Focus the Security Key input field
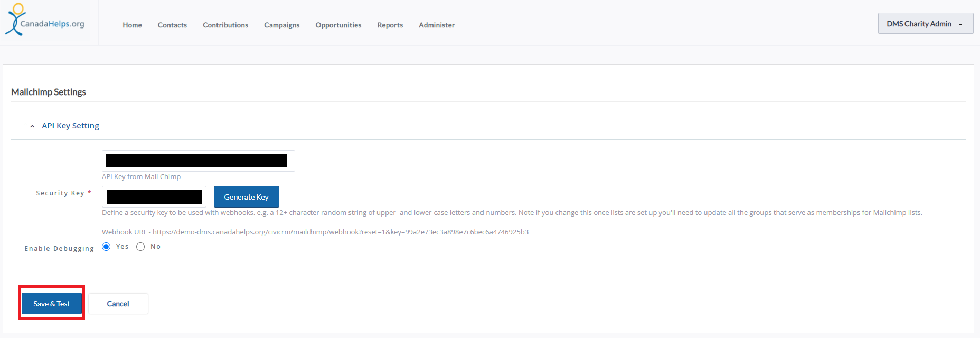Viewport: 980px width, 338px height. click(154, 196)
